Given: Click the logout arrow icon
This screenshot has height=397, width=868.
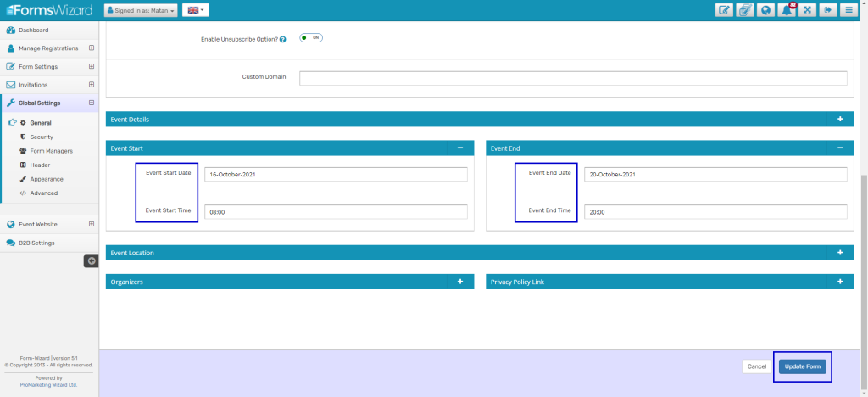Looking at the screenshot, I should pos(828,10).
